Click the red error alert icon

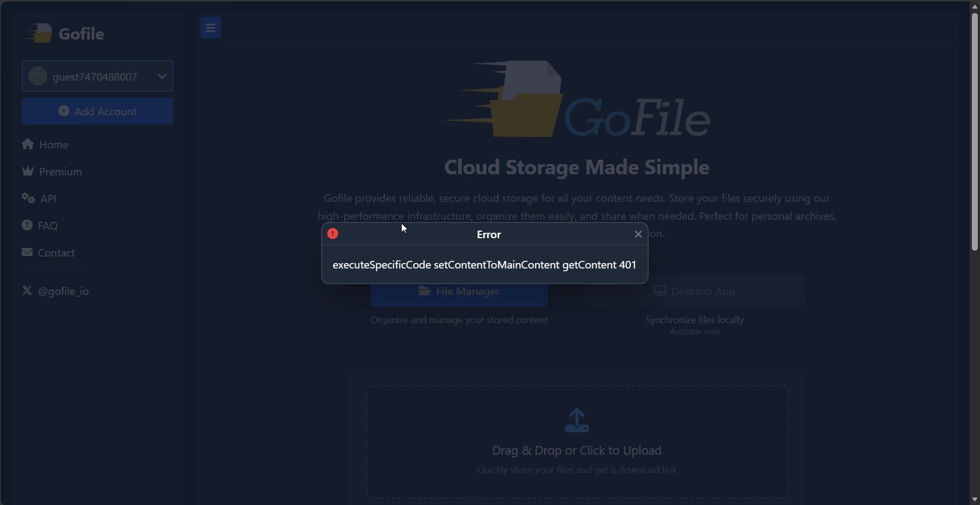[x=332, y=234]
